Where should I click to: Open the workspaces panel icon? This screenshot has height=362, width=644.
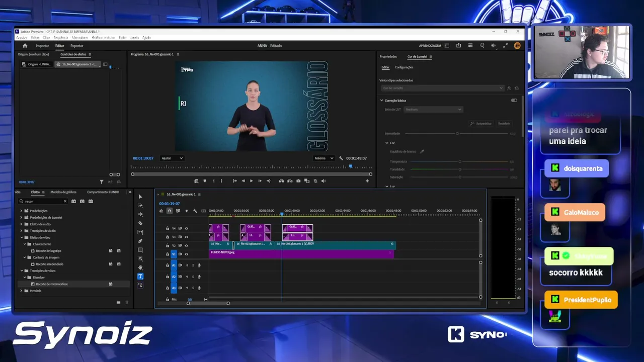click(447, 46)
